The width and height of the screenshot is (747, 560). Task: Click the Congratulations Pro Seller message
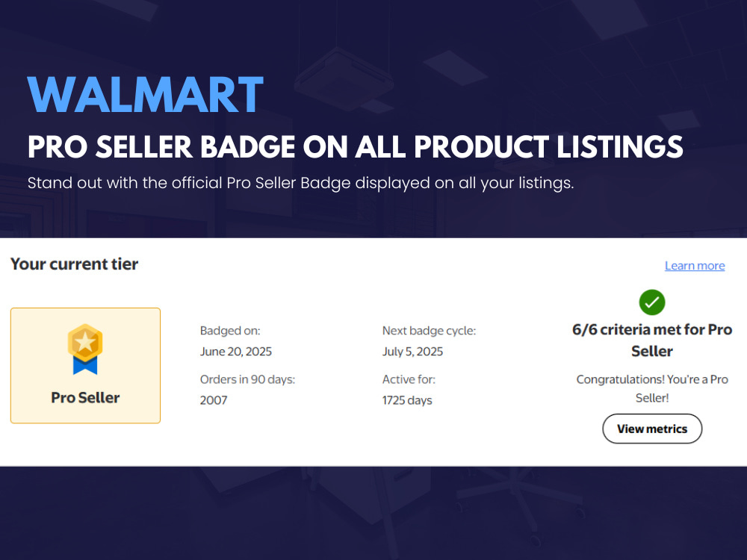[651, 388]
